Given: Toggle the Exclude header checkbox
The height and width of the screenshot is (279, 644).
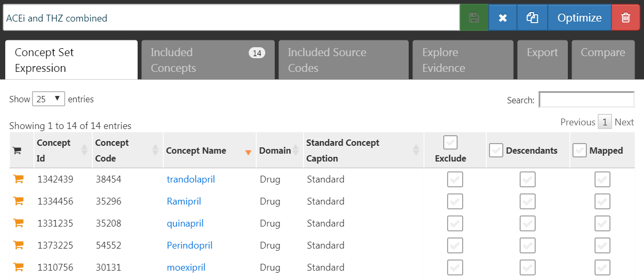Looking at the screenshot, I should pyautogui.click(x=450, y=142).
